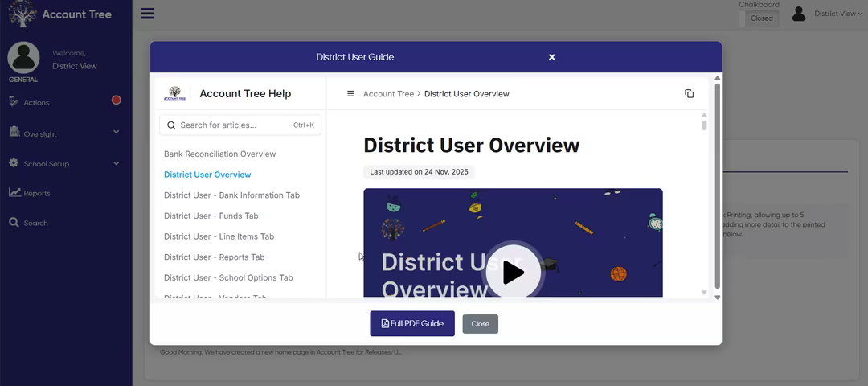Click the outer scrollbar down arrow
The width and height of the screenshot is (868, 386).
click(718, 298)
